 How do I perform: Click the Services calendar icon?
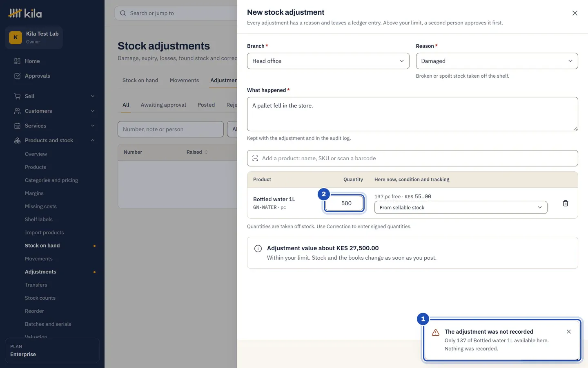point(17,126)
